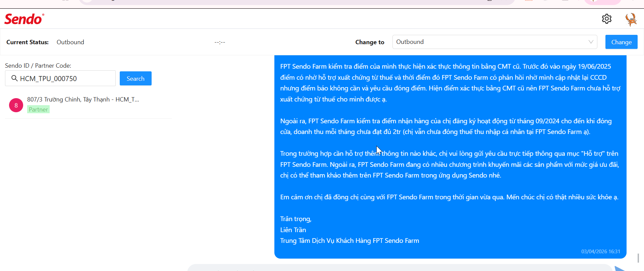This screenshot has height=271, width=644.
Task: Click 'Trung Tâm Dịch Vụ Khách Hàng' line
Action: 350,241
